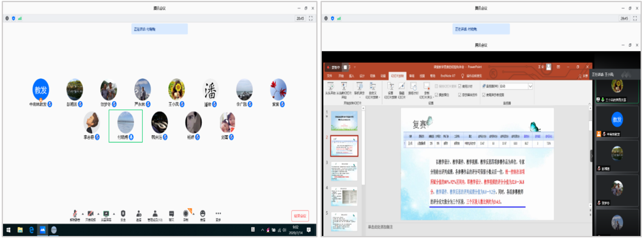The image size is (644, 239).
Task: Open the three-dot more options in meeting toolbar
Action: point(218,216)
